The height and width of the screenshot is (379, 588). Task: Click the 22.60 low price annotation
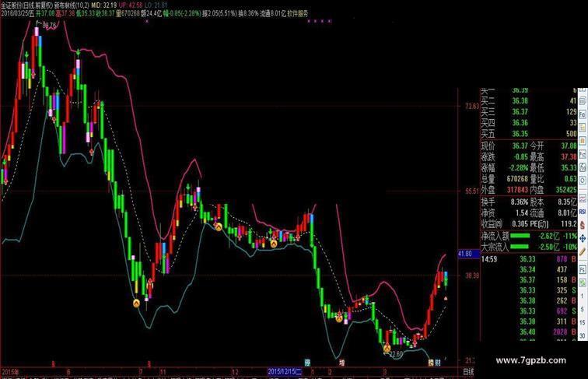tap(396, 354)
